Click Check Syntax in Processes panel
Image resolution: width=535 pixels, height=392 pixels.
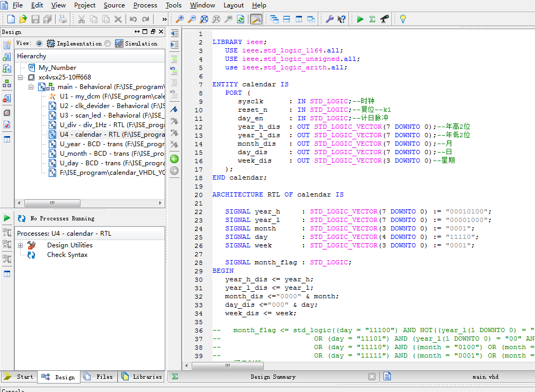click(67, 255)
